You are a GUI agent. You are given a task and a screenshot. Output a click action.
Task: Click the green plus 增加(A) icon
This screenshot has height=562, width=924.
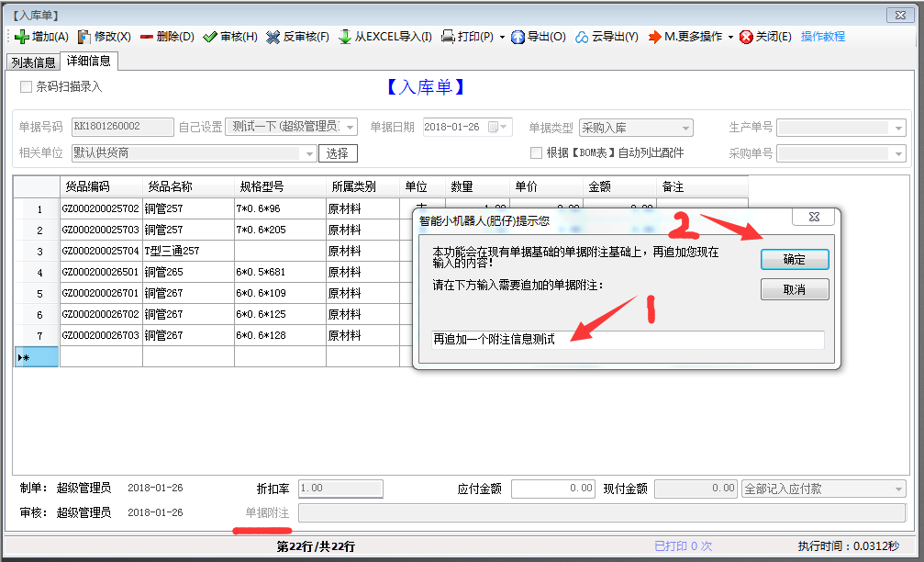tap(22, 37)
